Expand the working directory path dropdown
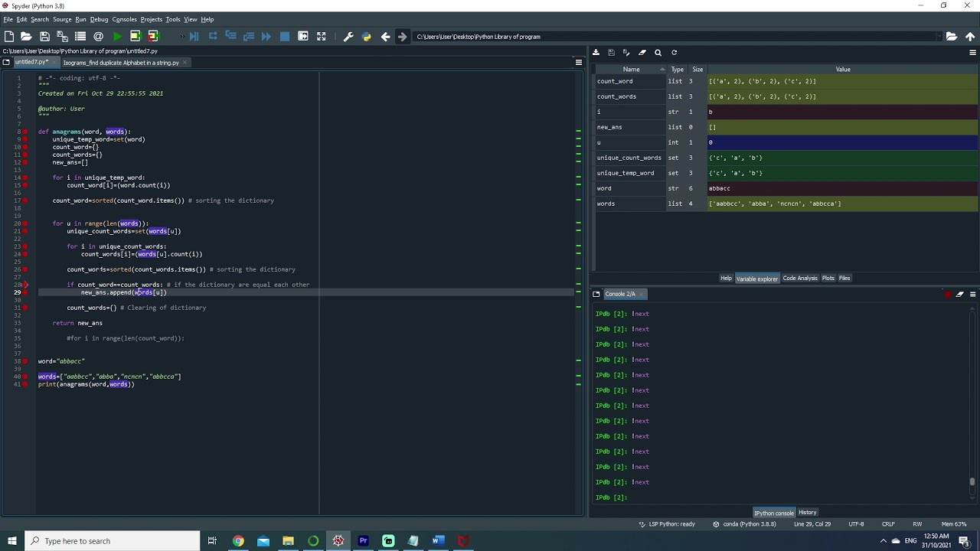This screenshot has height=551, width=980. pyautogui.click(x=939, y=36)
